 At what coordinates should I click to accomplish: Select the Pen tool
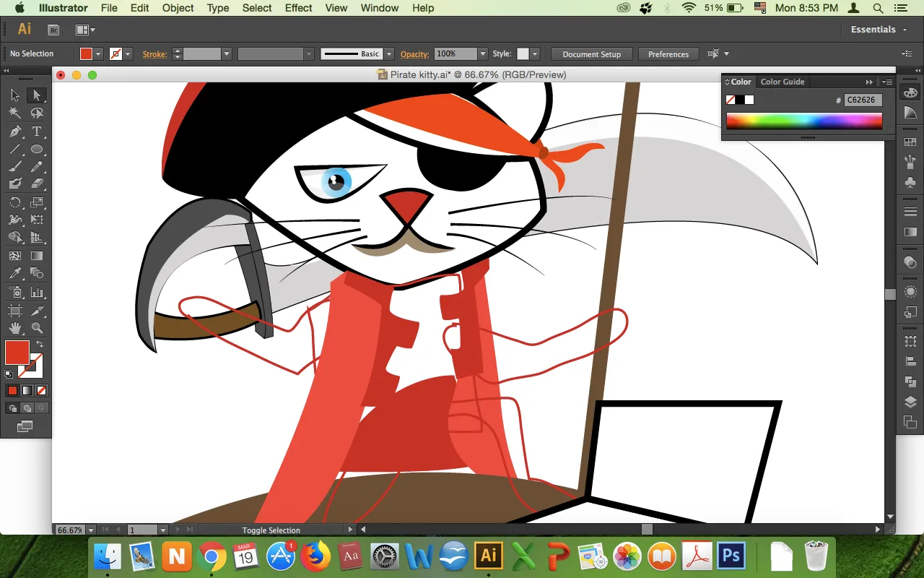tap(15, 131)
